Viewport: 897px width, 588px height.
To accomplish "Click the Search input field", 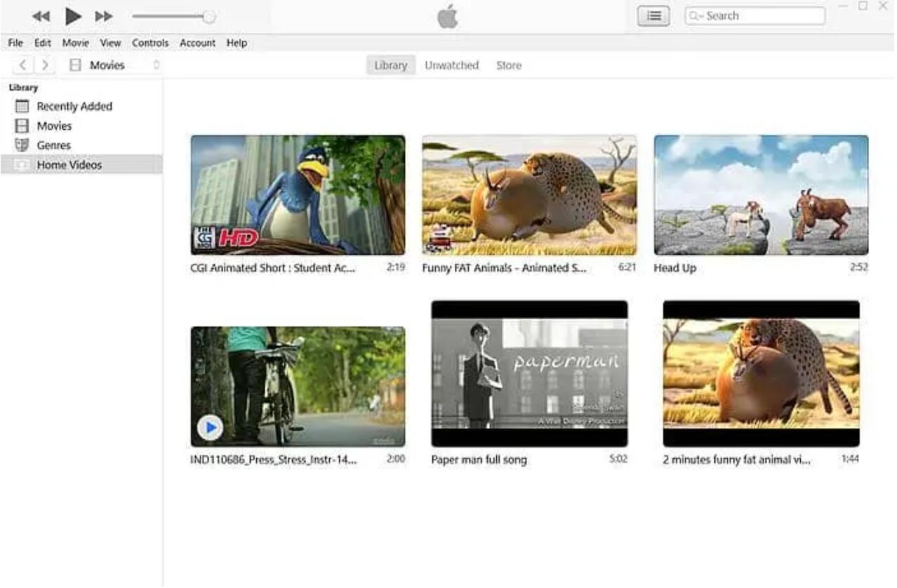I will pos(755,15).
